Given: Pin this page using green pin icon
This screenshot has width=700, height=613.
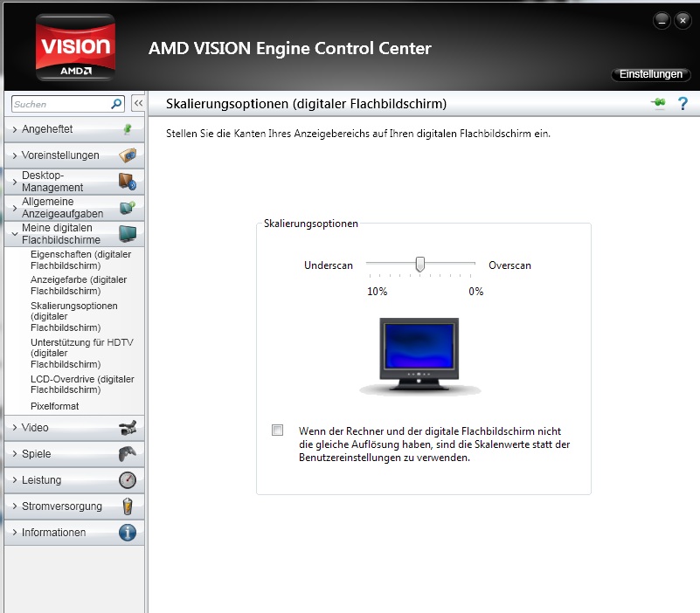Looking at the screenshot, I should 658,103.
